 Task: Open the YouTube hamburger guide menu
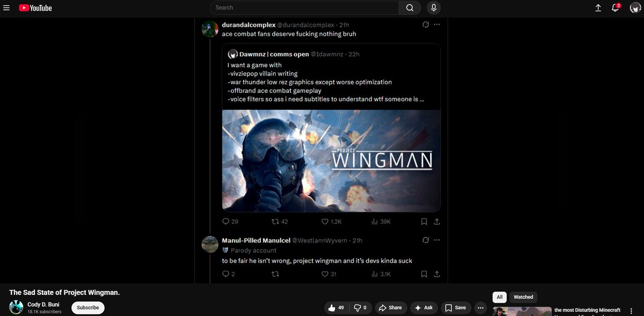(x=6, y=8)
